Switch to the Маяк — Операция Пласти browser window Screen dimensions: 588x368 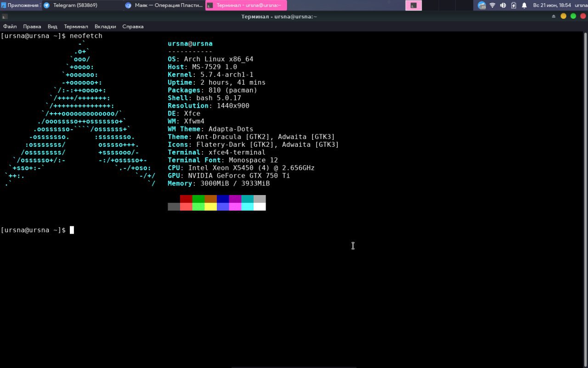[164, 5]
